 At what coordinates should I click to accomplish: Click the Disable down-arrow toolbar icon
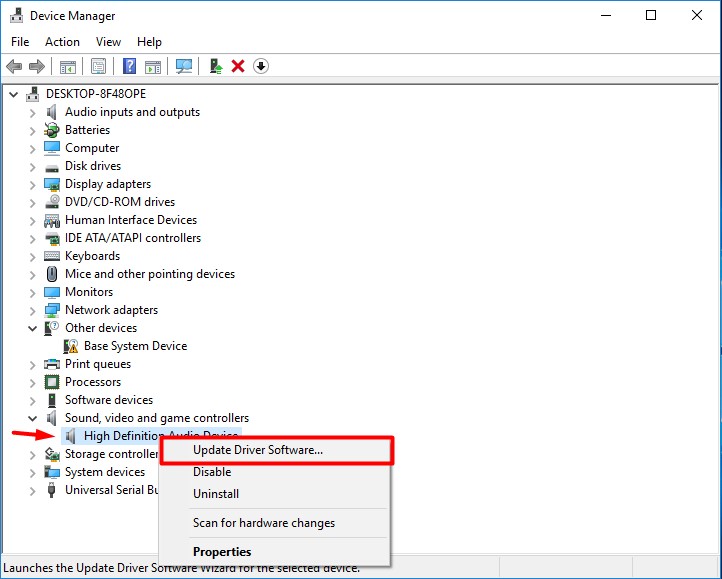261,66
